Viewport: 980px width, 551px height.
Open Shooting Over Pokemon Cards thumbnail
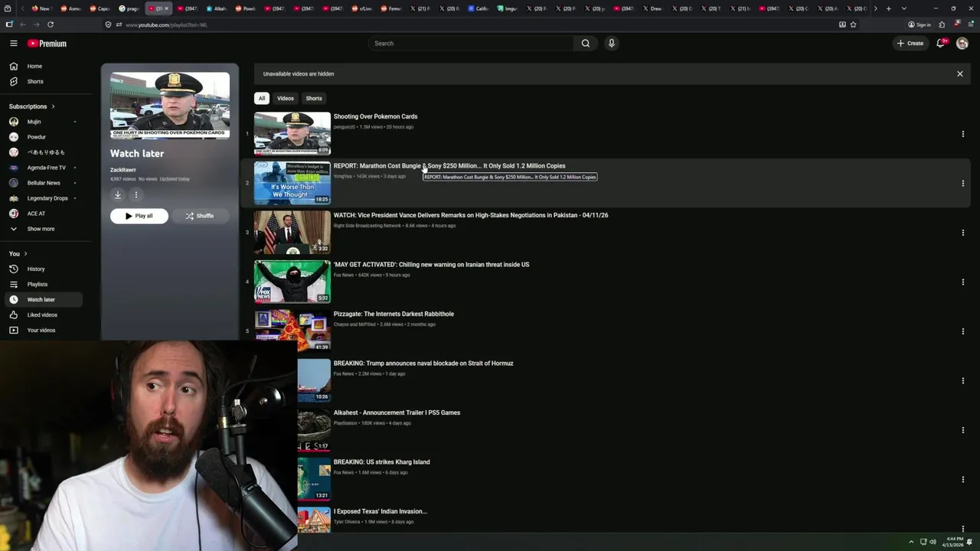(x=292, y=134)
